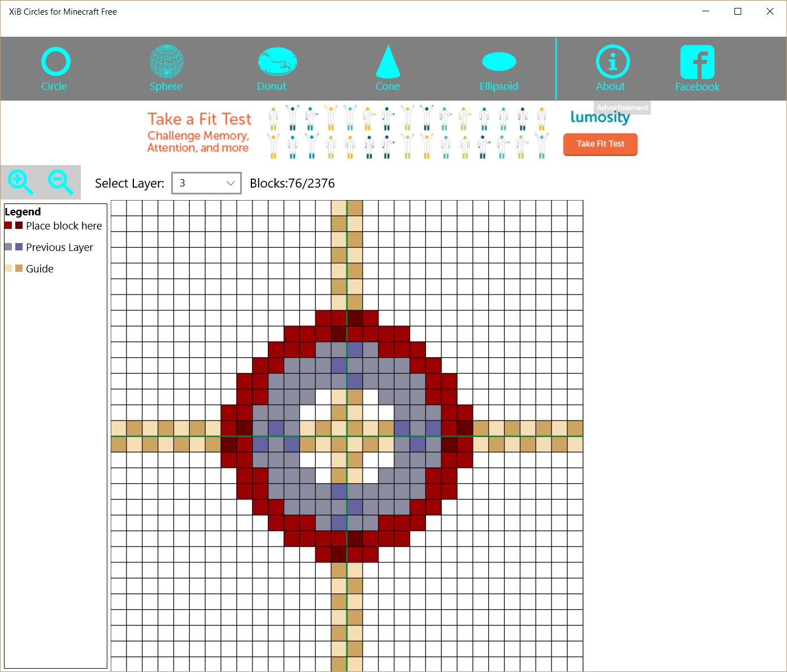Click the bright red Place block swatch
The image size is (787, 672).
tap(8, 226)
